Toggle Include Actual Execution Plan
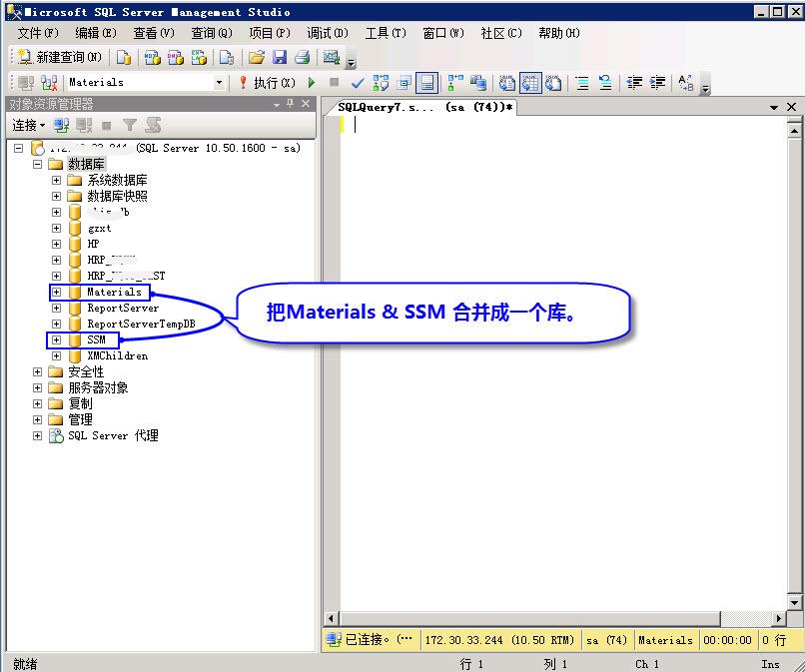This screenshot has height=672, width=805. (454, 83)
